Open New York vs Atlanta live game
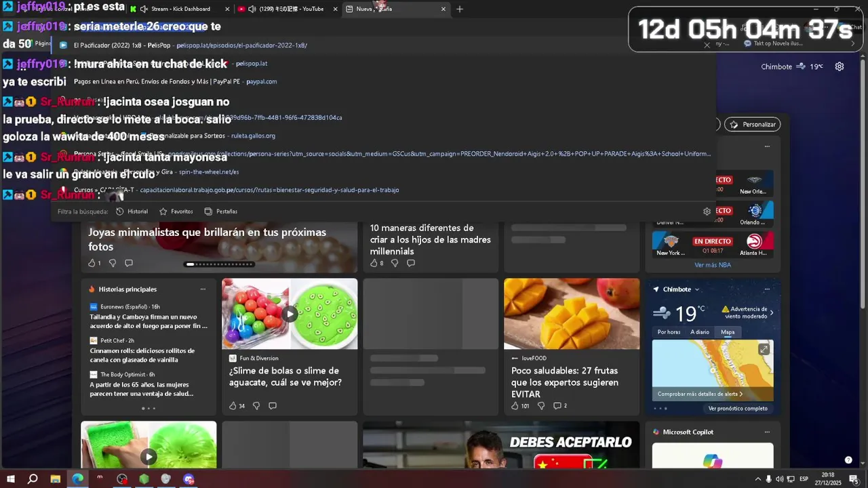Viewport: 868px width, 488px height. (713, 244)
